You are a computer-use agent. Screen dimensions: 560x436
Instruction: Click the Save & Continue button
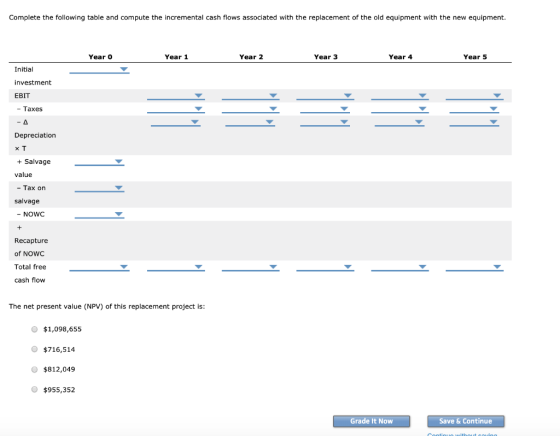tap(466, 421)
